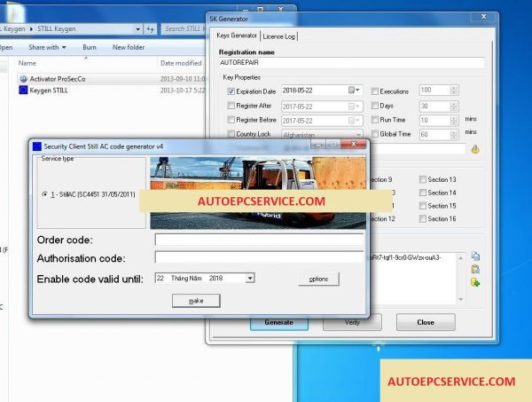This screenshot has width=532, height=402.
Task: Enable the Run Time checkbox
Action: tap(374, 120)
